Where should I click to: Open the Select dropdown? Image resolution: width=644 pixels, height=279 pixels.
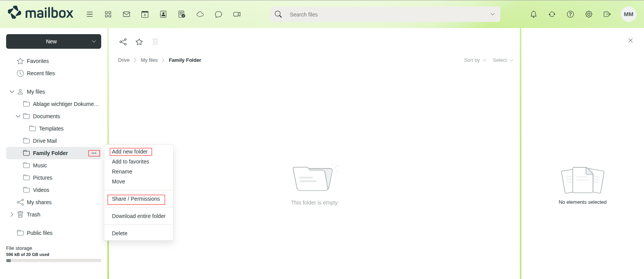point(503,60)
